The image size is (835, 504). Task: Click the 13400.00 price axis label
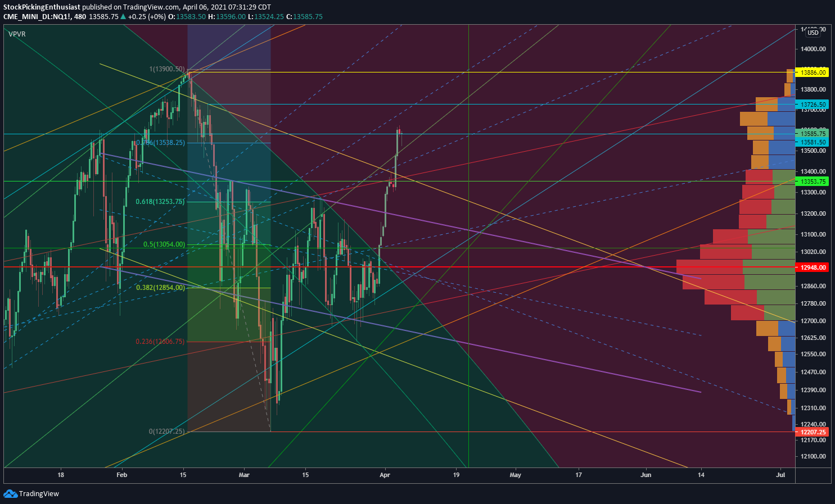[x=813, y=171]
